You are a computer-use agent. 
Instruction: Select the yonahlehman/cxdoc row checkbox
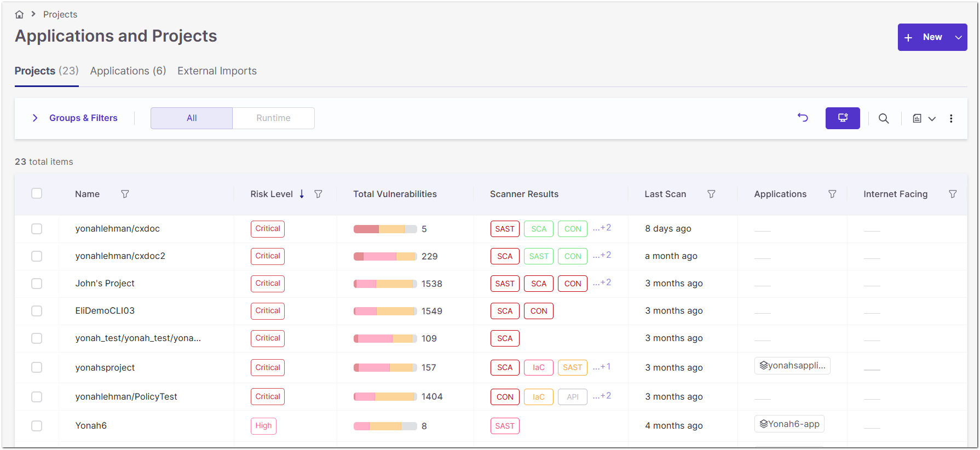click(37, 229)
